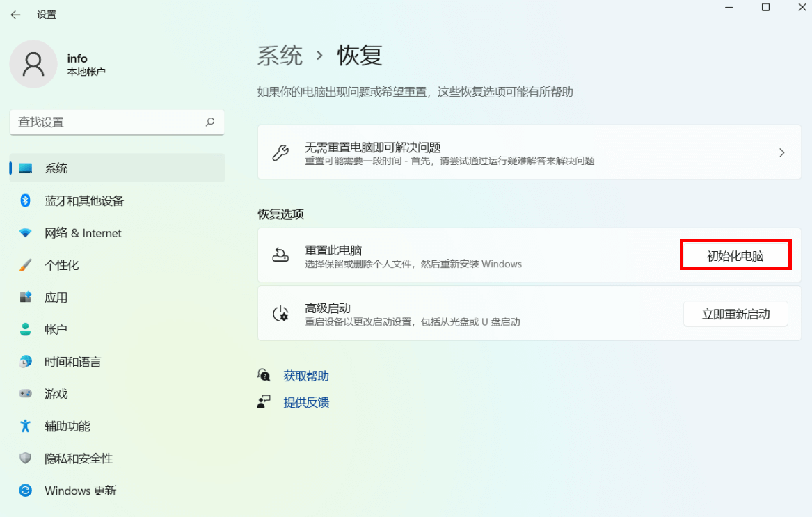Select the 帐户 person icon

(26, 329)
